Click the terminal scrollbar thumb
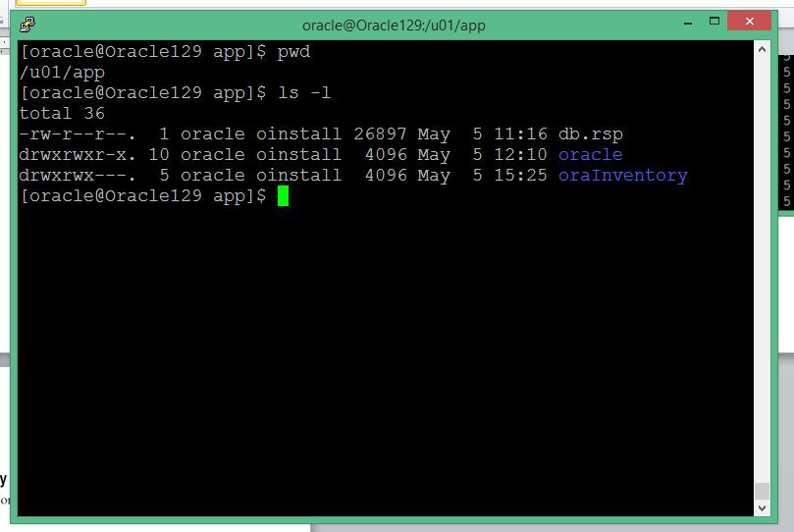794x532 pixels. pos(762,491)
